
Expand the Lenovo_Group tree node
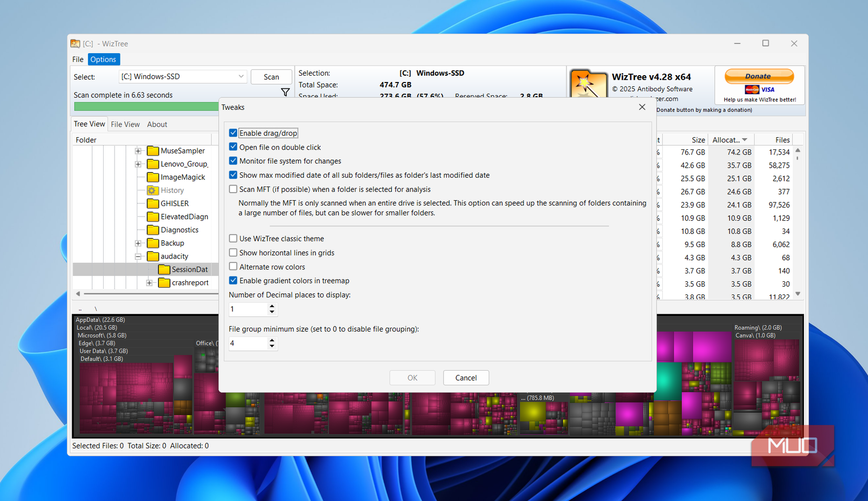138,163
